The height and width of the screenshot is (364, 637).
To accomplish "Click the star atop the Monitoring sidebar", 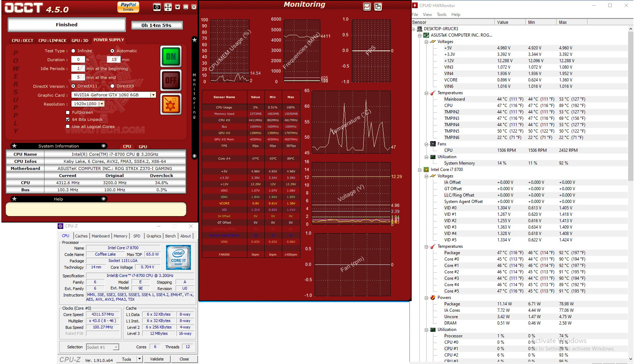I will 194,40.
